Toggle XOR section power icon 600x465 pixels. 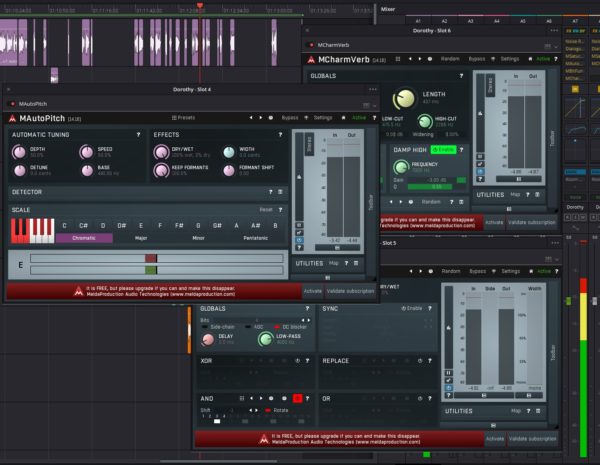coord(297,361)
